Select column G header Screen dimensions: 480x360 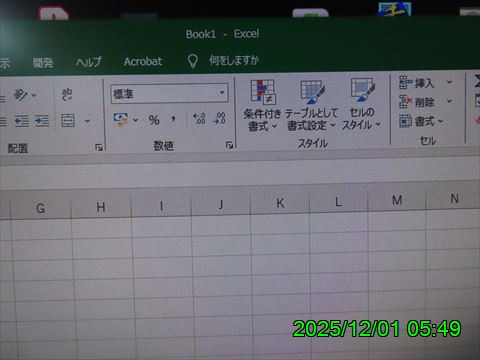coord(41,208)
